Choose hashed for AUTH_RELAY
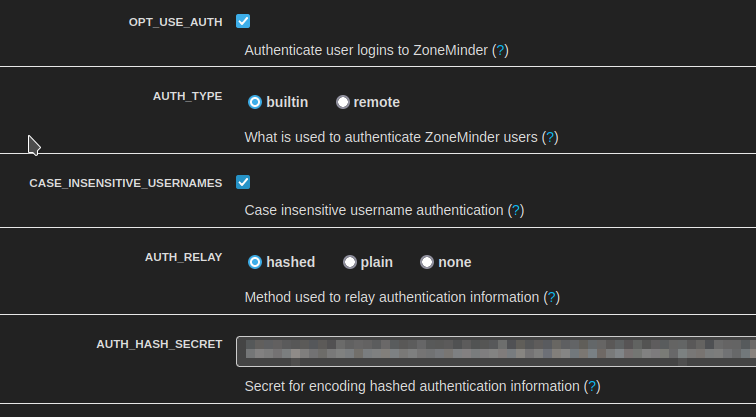Viewport: 756px width, 417px height. point(255,262)
